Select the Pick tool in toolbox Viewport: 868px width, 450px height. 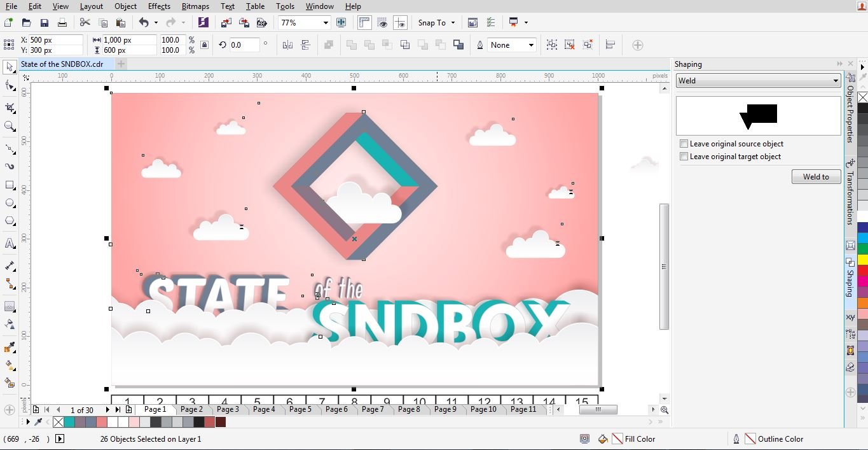pyautogui.click(x=10, y=67)
